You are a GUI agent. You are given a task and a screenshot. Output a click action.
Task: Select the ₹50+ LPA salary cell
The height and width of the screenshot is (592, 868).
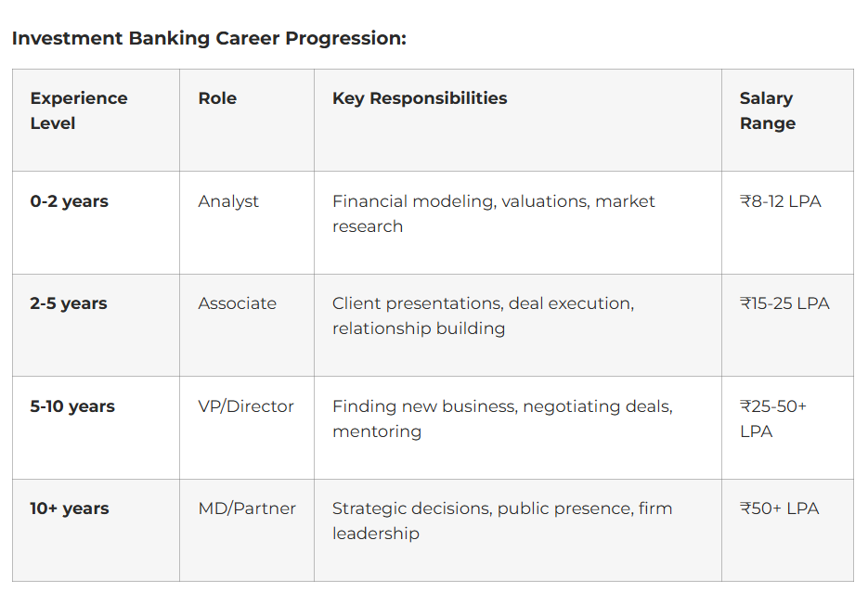pos(779,508)
